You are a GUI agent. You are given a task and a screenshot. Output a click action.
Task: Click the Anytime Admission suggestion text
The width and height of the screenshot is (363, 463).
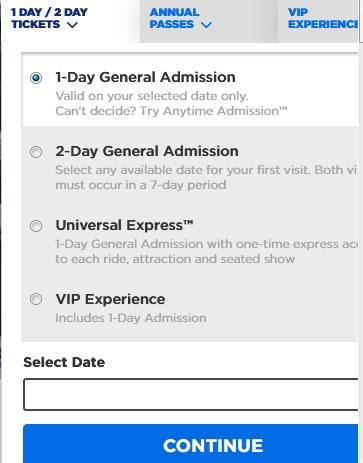tap(171, 111)
